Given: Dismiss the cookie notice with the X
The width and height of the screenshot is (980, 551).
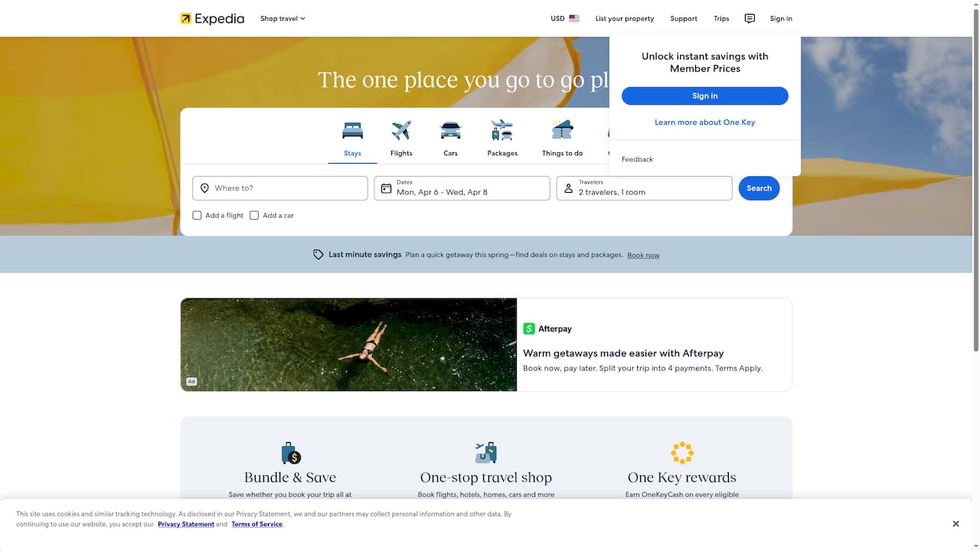Looking at the screenshot, I should point(955,523).
